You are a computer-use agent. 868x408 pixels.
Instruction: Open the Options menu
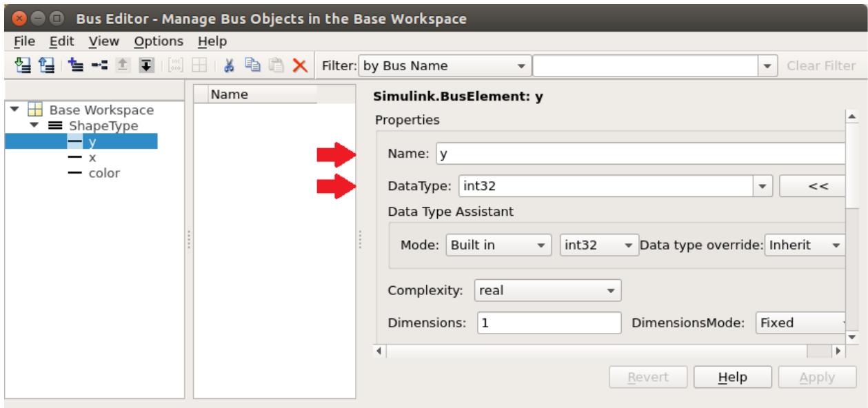point(159,41)
